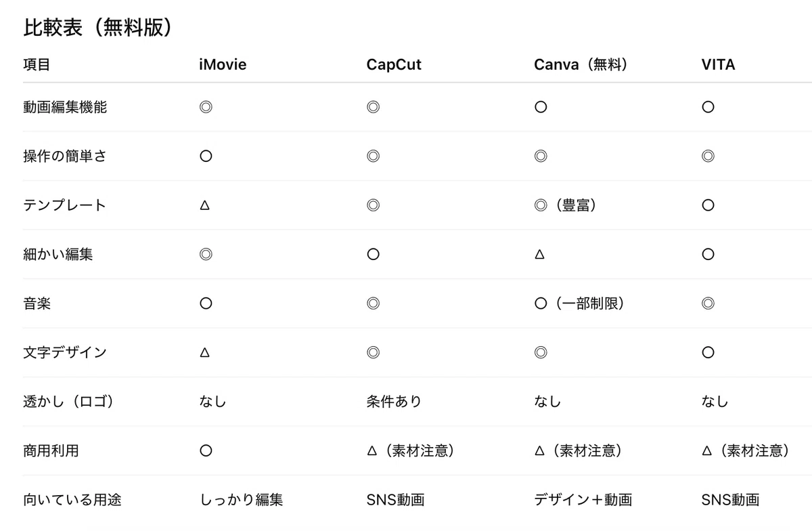Select the VITA column header
Screen dimensions: 812x531
(718, 65)
